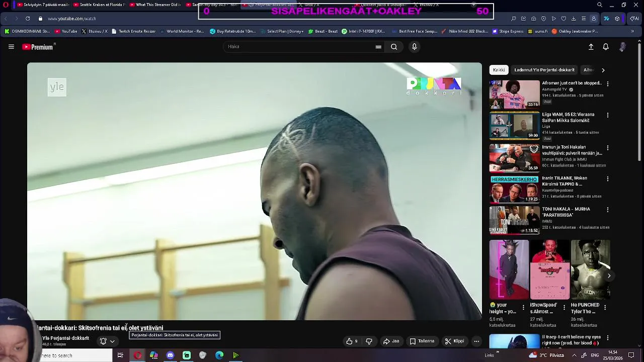The image size is (644, 362).
Task: Open Opera snapshot camera icon
Action: point(534,19)
